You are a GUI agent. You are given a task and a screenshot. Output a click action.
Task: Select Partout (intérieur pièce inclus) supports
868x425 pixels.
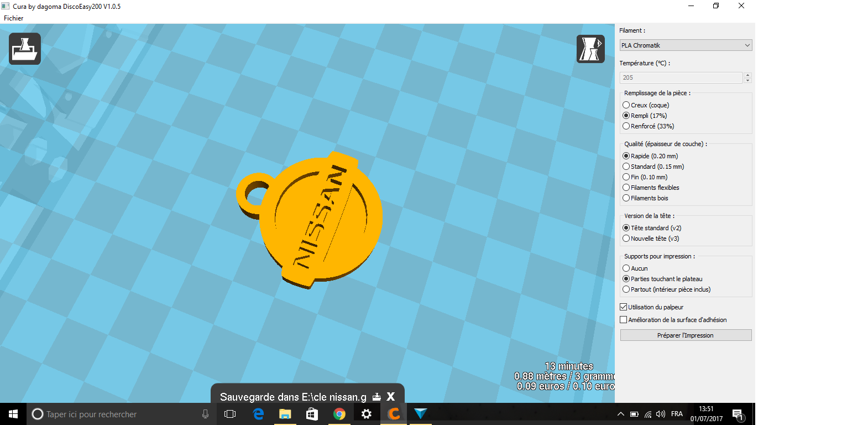tap(667, 289)
